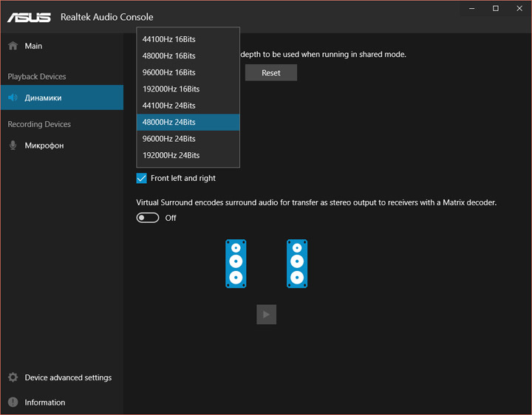Select 96000Hz 24Bits format

pyautogui.click(x=188, y=139)
